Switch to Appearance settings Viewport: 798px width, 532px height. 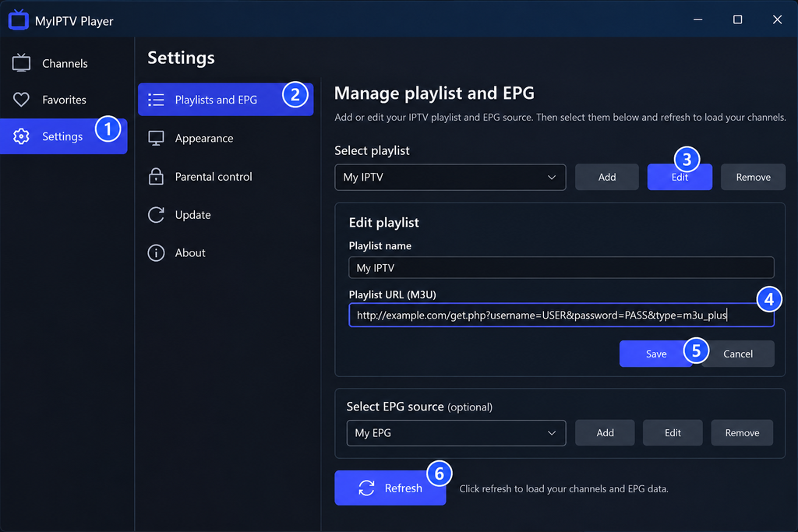225,139
